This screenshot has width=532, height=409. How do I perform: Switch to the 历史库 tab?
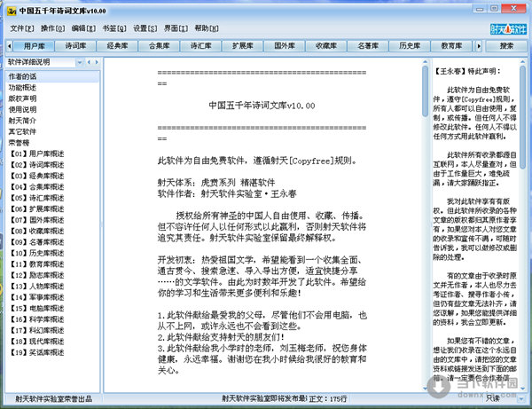click(x=410, y=46)
